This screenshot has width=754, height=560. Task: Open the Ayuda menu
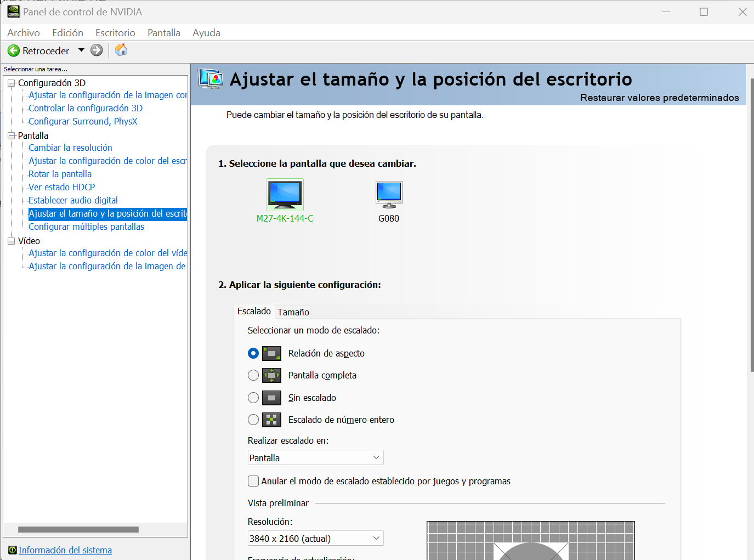click(206, 33)
